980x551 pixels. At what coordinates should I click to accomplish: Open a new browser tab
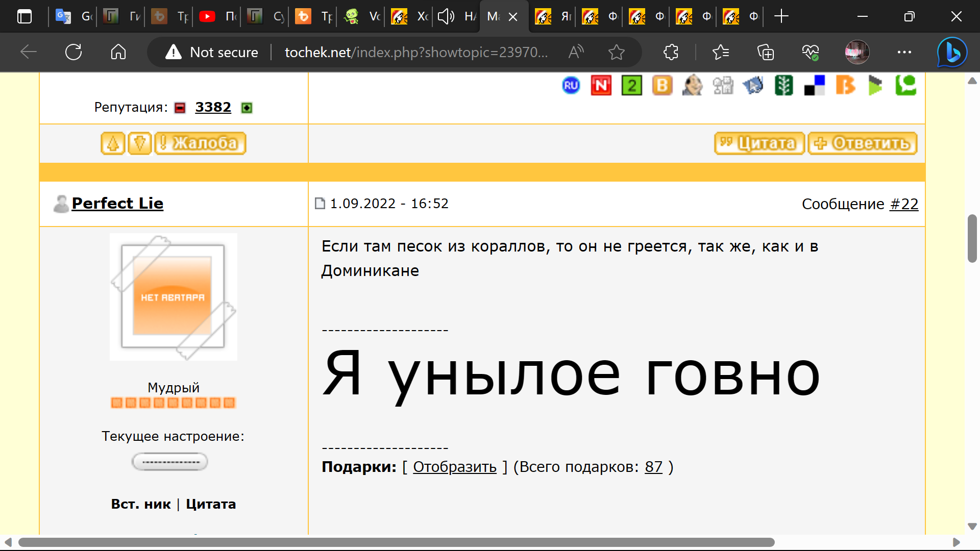(x=781, y=17)
